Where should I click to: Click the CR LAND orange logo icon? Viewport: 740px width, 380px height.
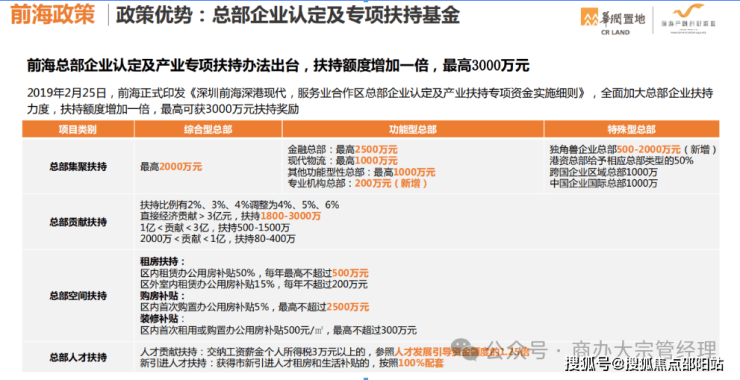click(x=589, y=17)
